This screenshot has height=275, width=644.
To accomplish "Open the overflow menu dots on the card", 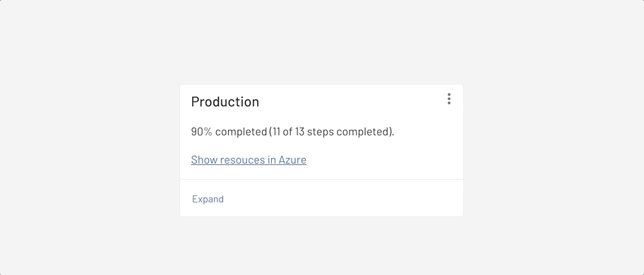I will click(x=449, y=99).
